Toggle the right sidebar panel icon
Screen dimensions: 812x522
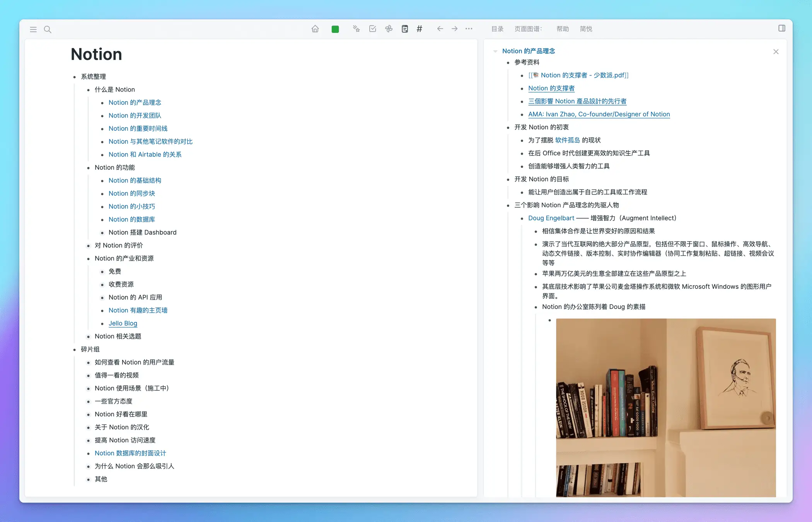(x=782, y=28)
